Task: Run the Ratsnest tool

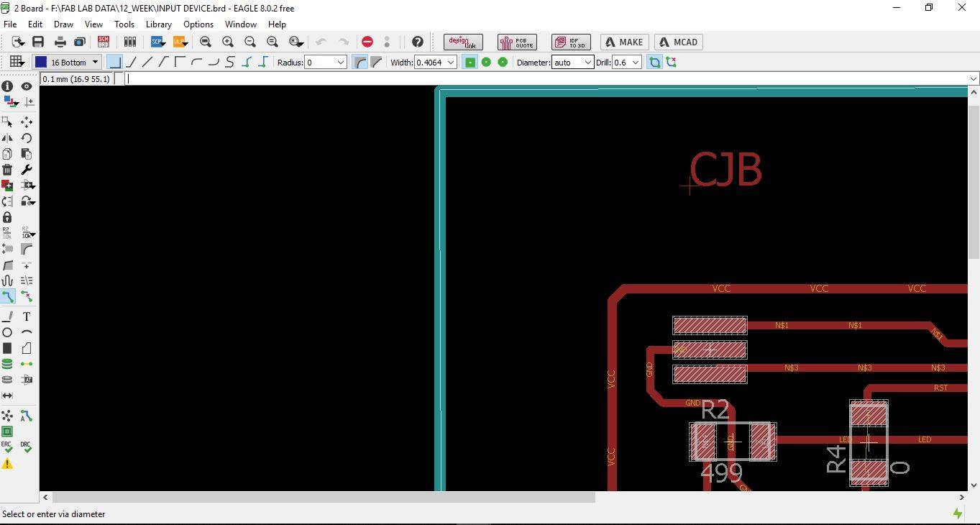Action: click(7, 416)
